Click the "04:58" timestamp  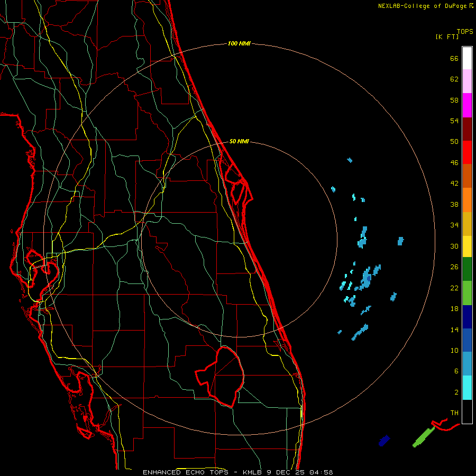321,472
